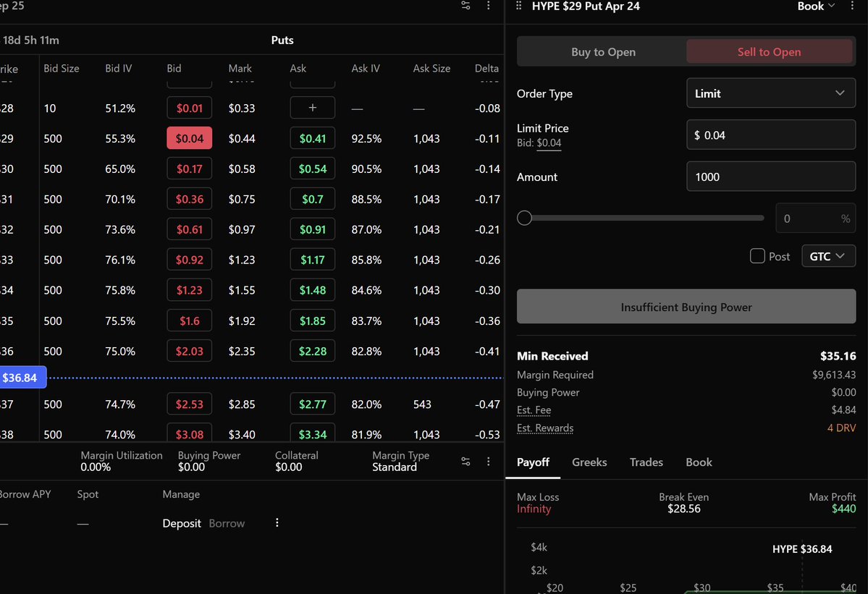Select the $3.08 bid price

190,433
